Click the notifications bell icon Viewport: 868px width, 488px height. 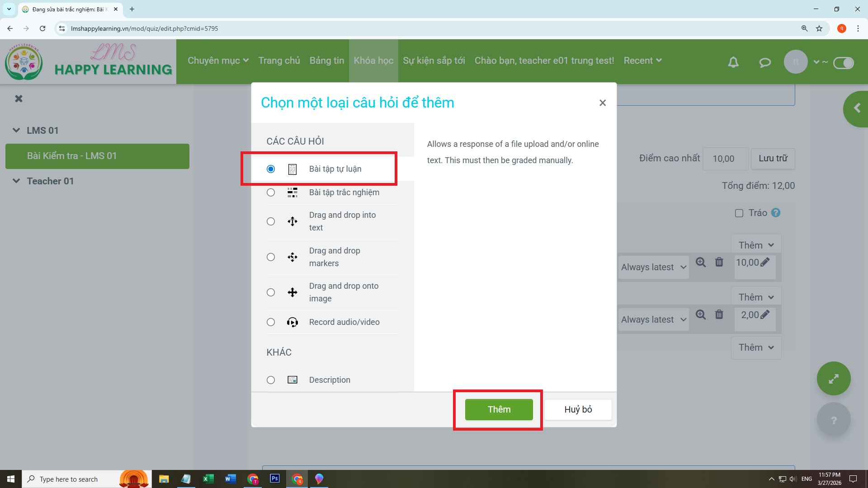tap(733, 62)
